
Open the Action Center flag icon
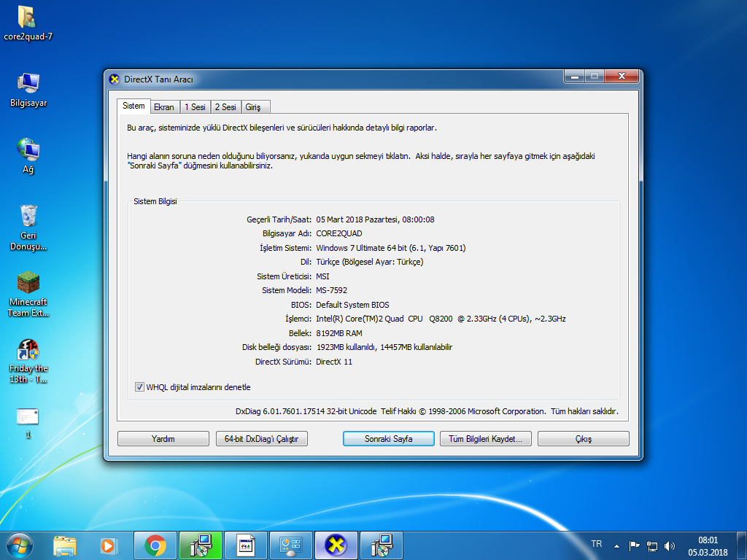pos(634,545)
